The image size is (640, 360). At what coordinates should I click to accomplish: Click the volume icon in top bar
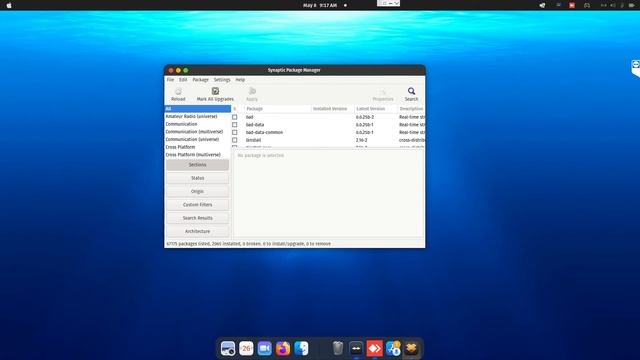tap(613, 5)
